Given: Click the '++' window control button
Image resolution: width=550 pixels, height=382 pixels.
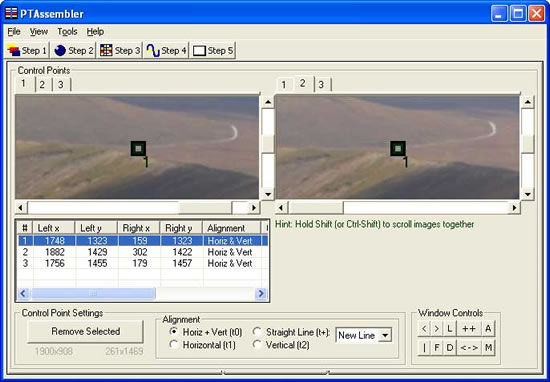Looking at the screenshot, I should click(x=468, y=329).
